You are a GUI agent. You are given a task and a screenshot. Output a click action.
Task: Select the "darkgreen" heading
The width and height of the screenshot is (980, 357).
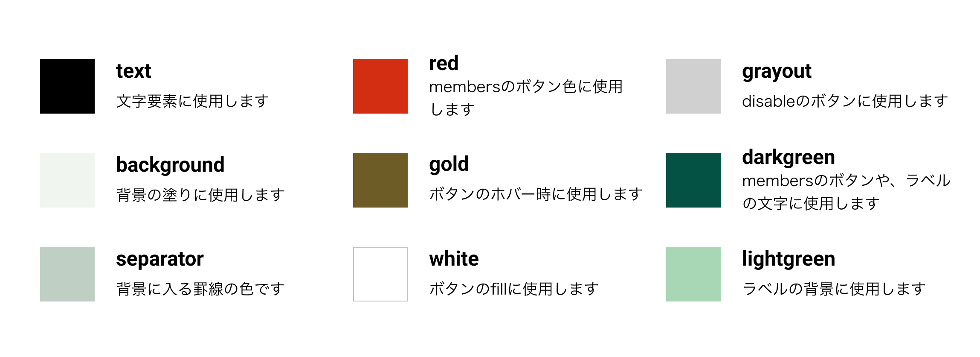(x=789, y=158)
